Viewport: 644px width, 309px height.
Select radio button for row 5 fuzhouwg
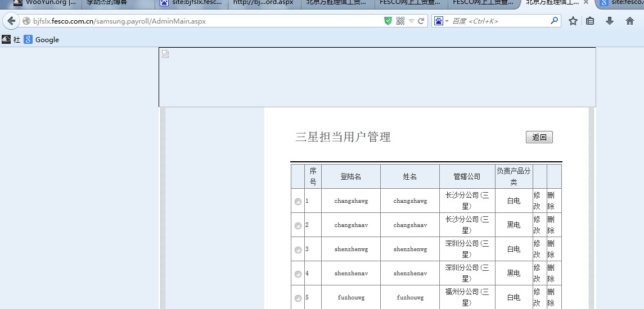[x=298, y=298]
